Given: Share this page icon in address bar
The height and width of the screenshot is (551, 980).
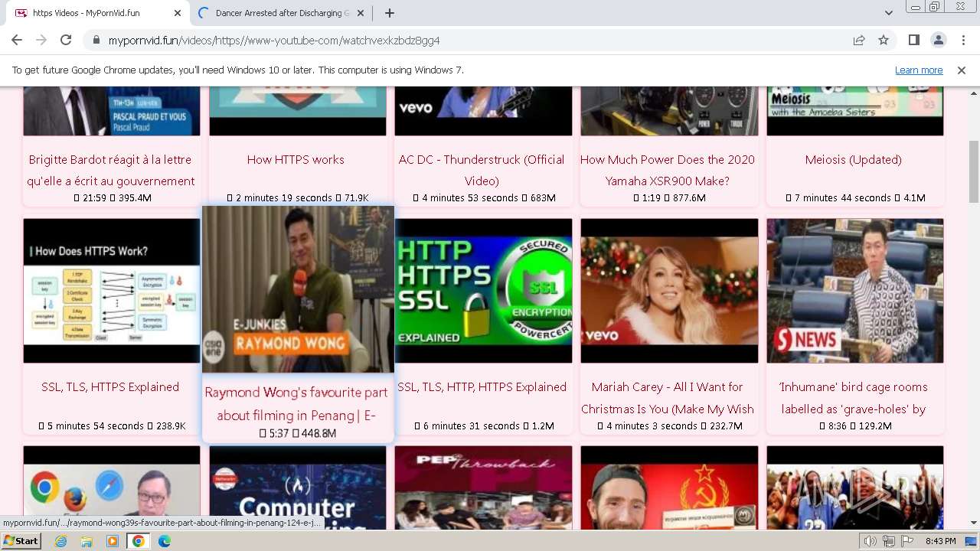Looking at the screenshot, I should [859, 41].
